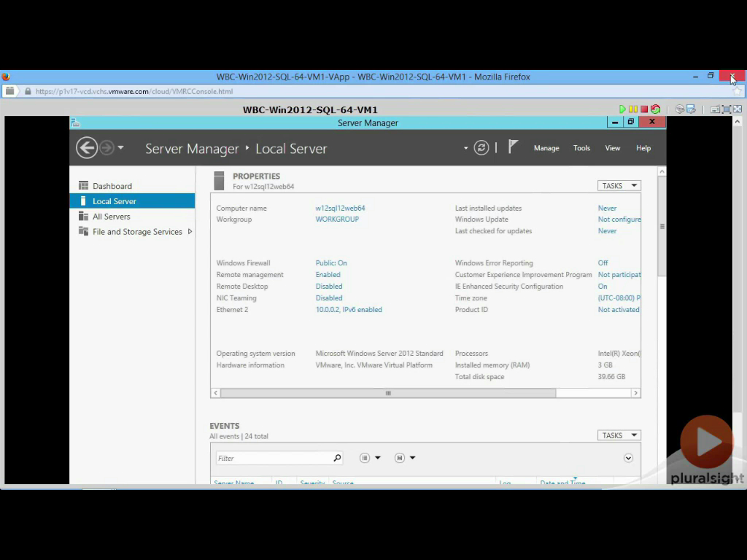747x560 pixels.
Task: Enter full-screen console mode icon
Action: click(x=738, y=109)
